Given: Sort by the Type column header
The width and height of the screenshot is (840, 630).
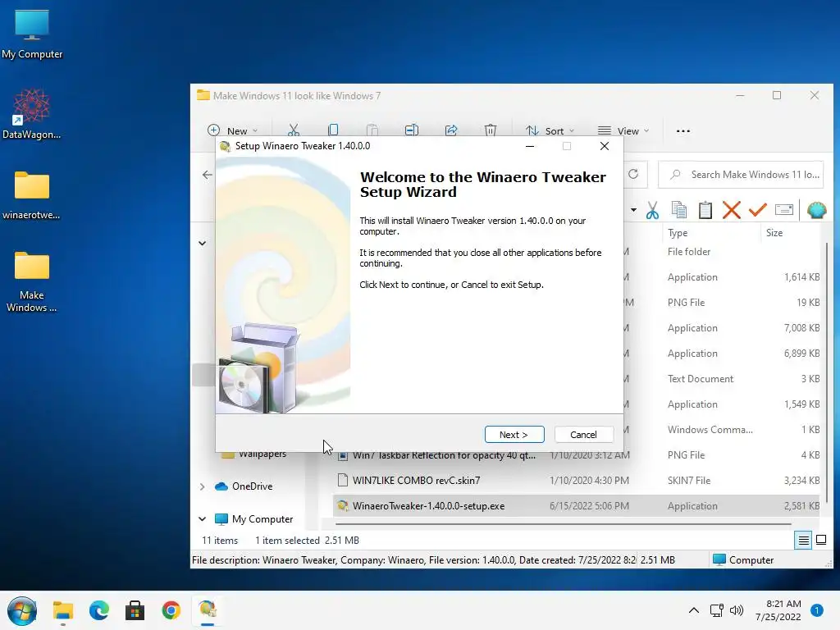Looking at the screenshot, I should click(x=678, y=232).
